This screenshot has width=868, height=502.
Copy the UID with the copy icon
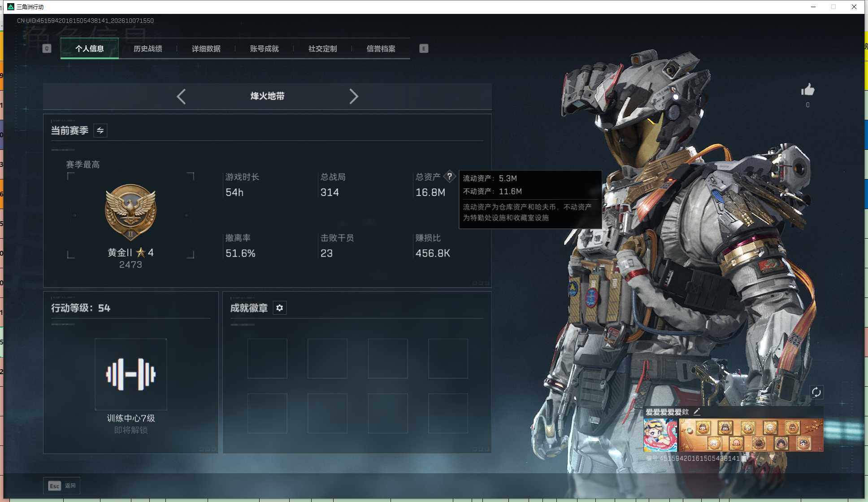pyautogui.click(x=744, y=458)
